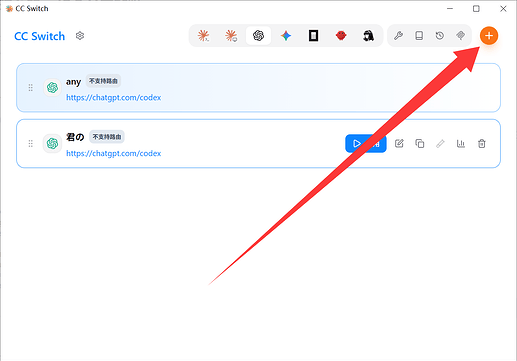Image resolution: width=517 pixels, height=361 pixels.
Task: Duplicate the 君の provider
Action: 420,144
